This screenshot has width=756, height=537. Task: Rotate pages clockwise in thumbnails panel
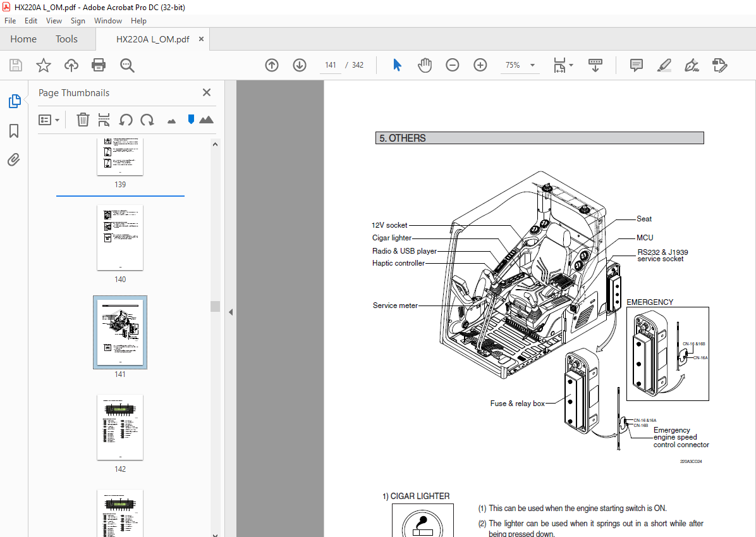coord(147,120)
